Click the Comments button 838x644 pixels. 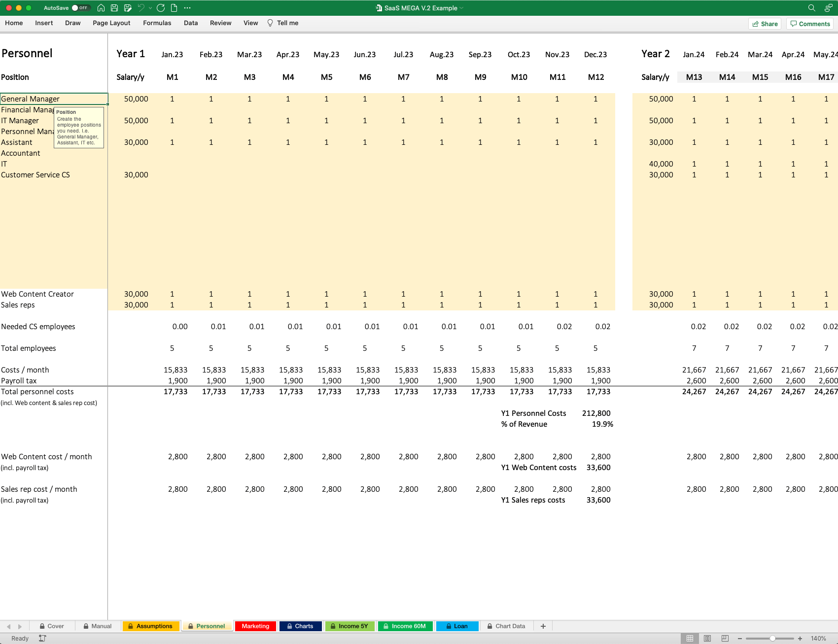click(x=810, y=24)
